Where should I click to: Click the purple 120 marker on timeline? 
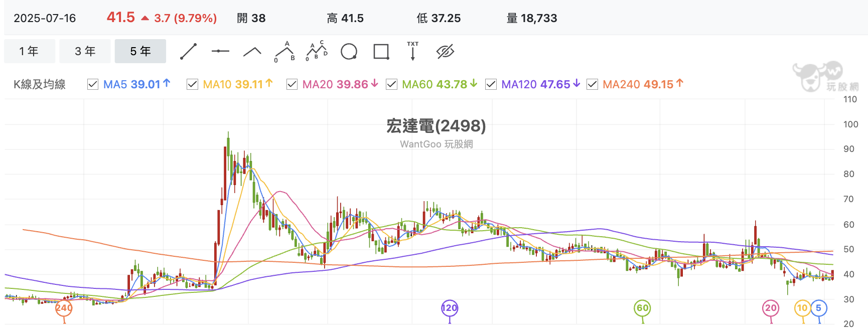450,308
